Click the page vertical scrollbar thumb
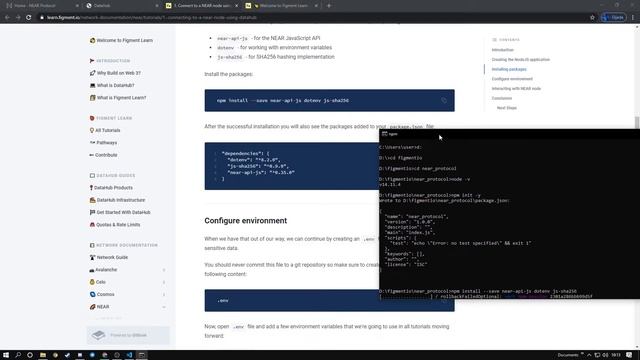This screenshot has width=640, height=360. tap(637, 122)
